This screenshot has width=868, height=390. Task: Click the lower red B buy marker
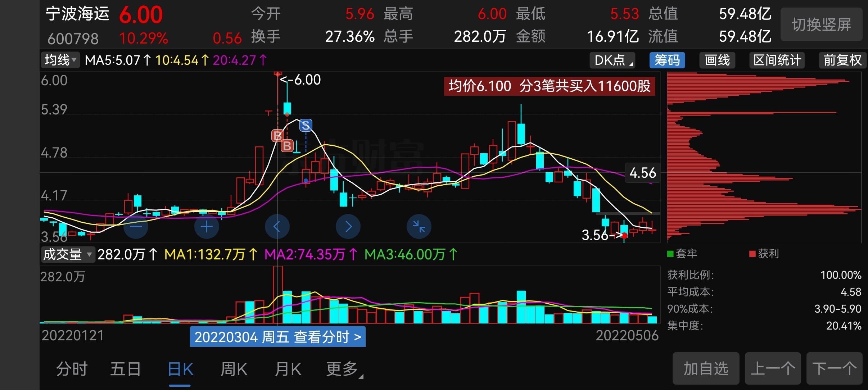click(287, 146)
